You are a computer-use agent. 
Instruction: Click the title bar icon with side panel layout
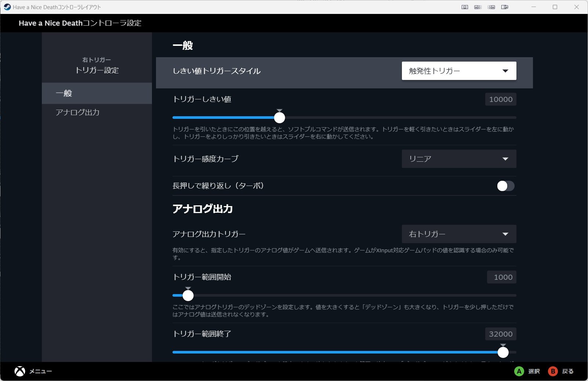505,7
